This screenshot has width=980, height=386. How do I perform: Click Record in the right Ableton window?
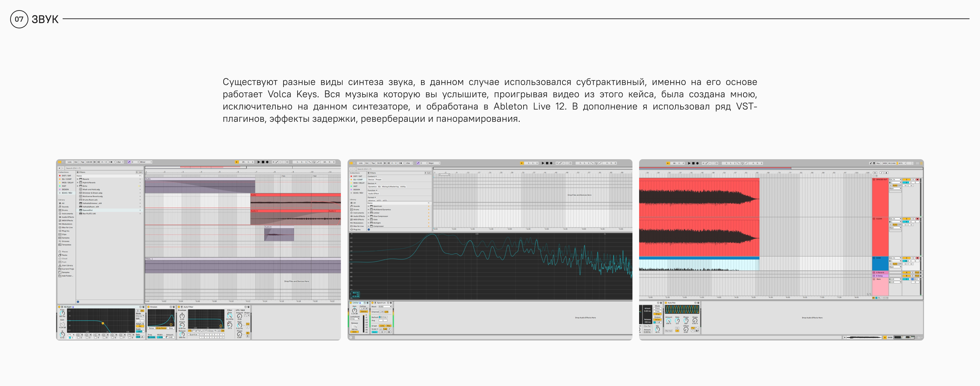coord(697,163)
